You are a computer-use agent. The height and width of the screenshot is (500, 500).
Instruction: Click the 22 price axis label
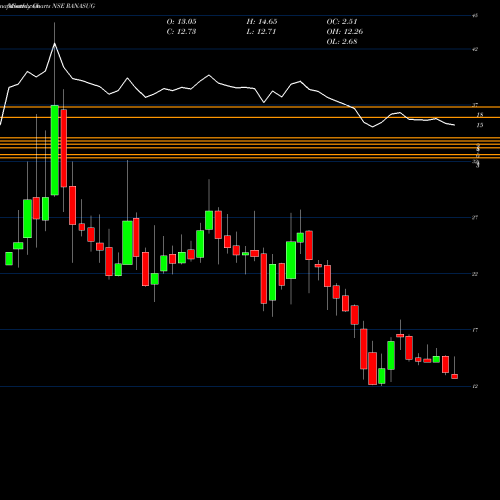475,274
